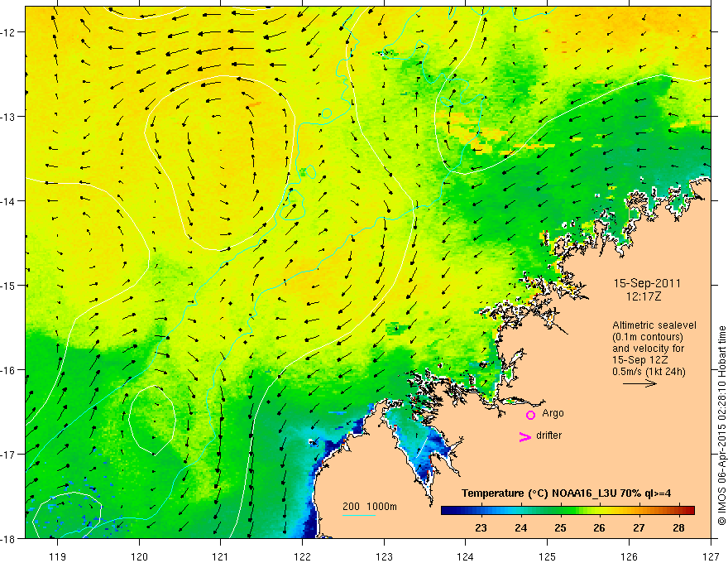
Task: Click the -16 latitude axis label
Action: coord(9,370)
